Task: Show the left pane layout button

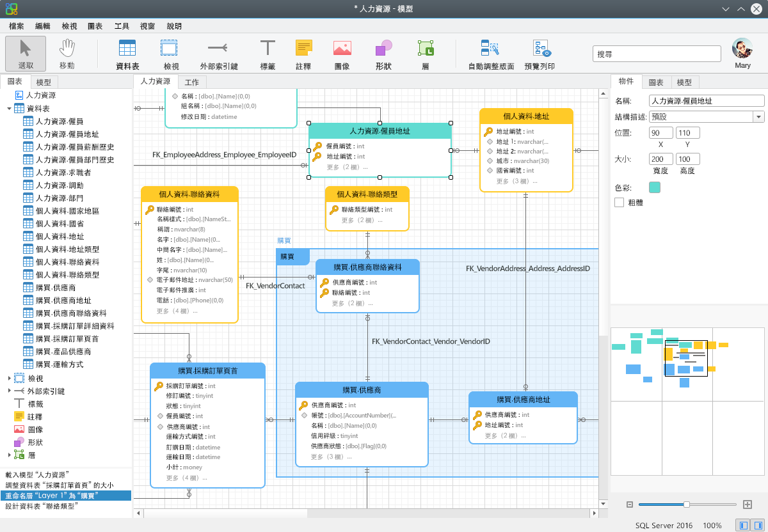Action: click(743, 525)
